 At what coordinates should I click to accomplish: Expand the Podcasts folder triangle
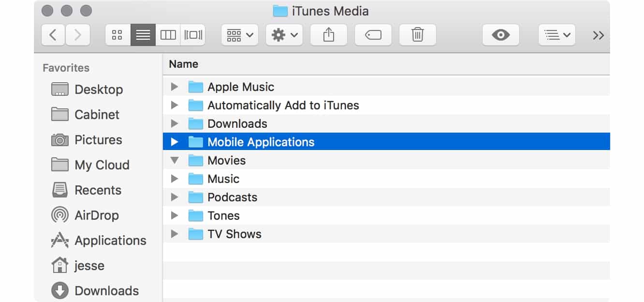pyautogui.click(x=175, y=197)
